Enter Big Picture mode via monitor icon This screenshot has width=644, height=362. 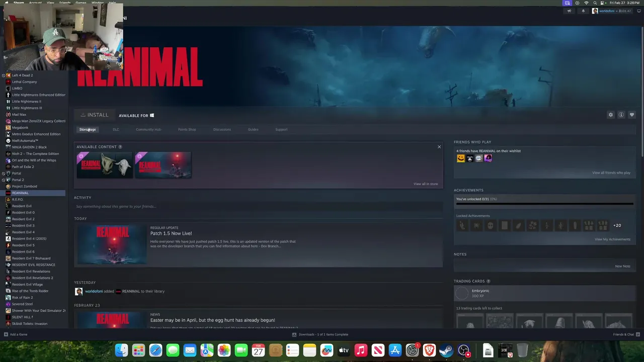tap(639, 11)
